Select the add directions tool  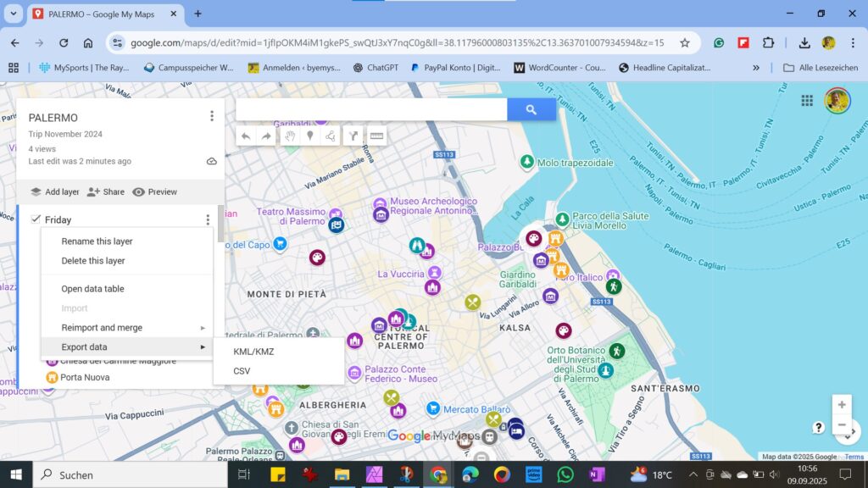pyautogui.click(x=353, y=136)
